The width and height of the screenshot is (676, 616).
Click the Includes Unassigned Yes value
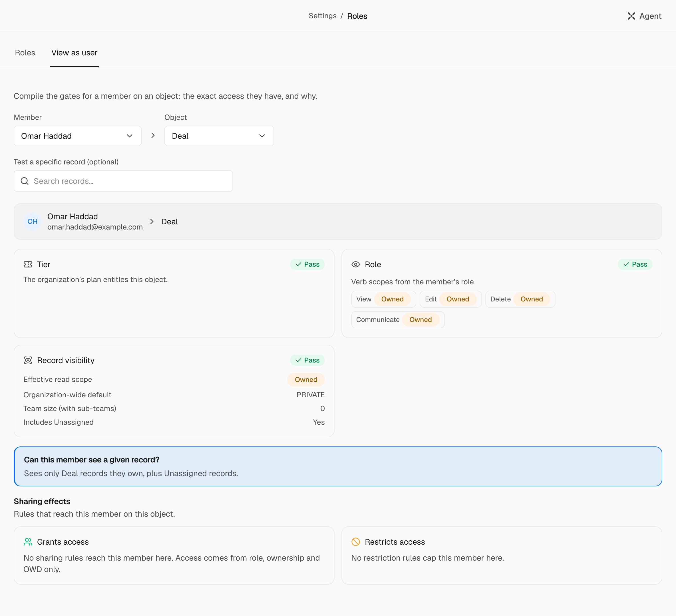(319, 422)
